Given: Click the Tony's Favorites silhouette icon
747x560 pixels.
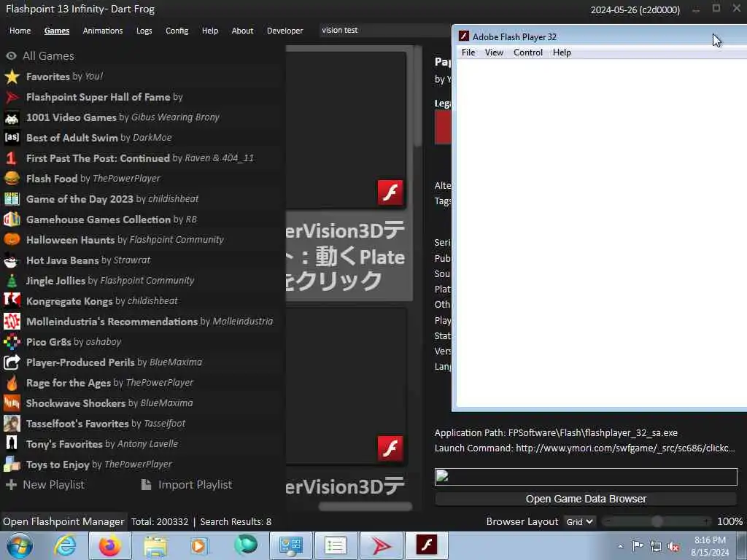Looking at the screenshot, I should (x=12, y=444).
